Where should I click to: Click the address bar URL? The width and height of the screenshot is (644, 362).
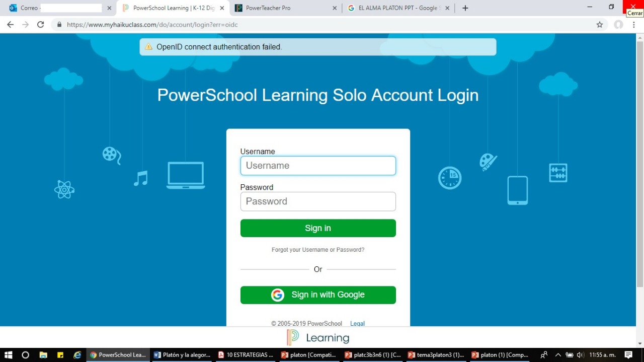pyautogui.click(x=152, y=25)
